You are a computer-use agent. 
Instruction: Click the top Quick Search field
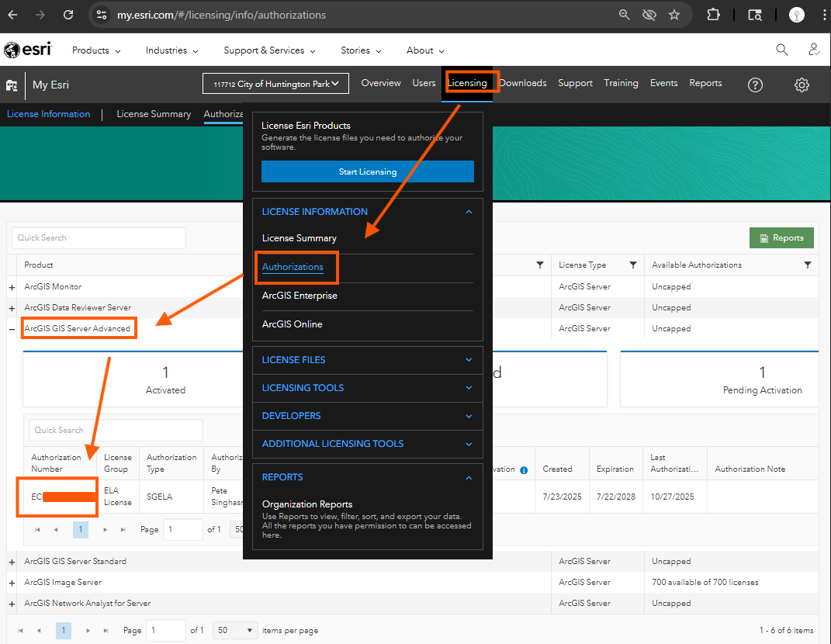99,238
